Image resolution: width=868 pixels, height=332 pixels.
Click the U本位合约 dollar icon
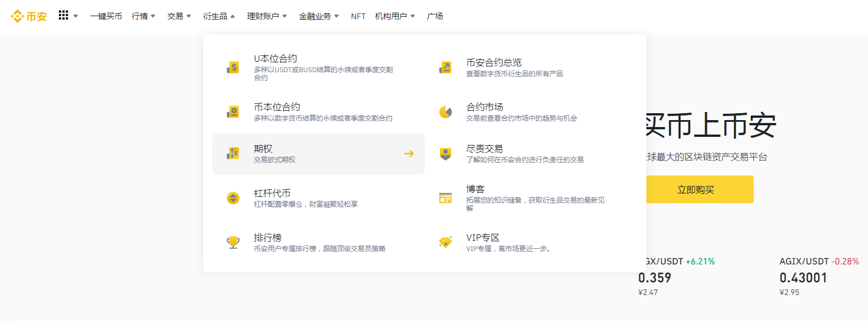pyautogui.click(x=233, y=68)
